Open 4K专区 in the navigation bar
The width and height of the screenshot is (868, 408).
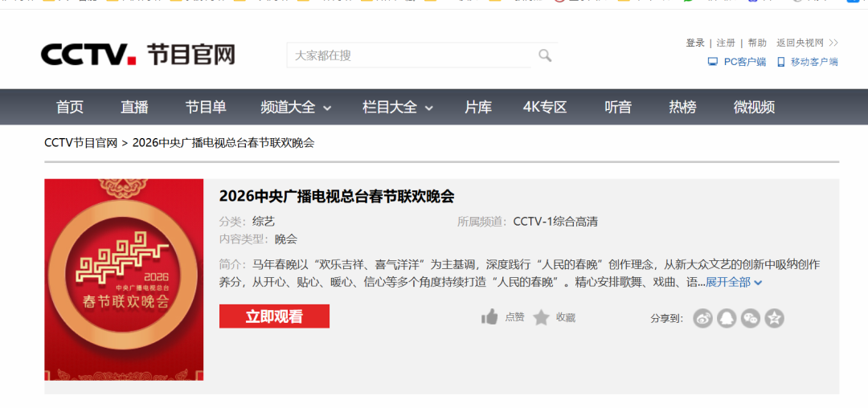click(x=545, y=108)
